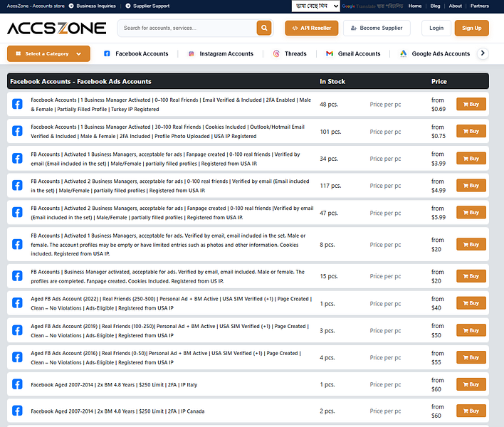
Task: Open the About menu item
Action: coord(456,6)
